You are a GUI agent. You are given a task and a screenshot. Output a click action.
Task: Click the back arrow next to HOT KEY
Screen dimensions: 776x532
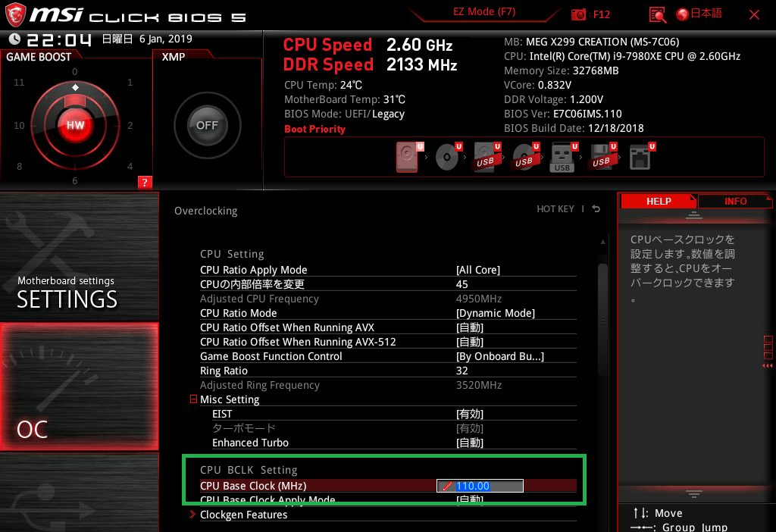(x=596, y=209)
